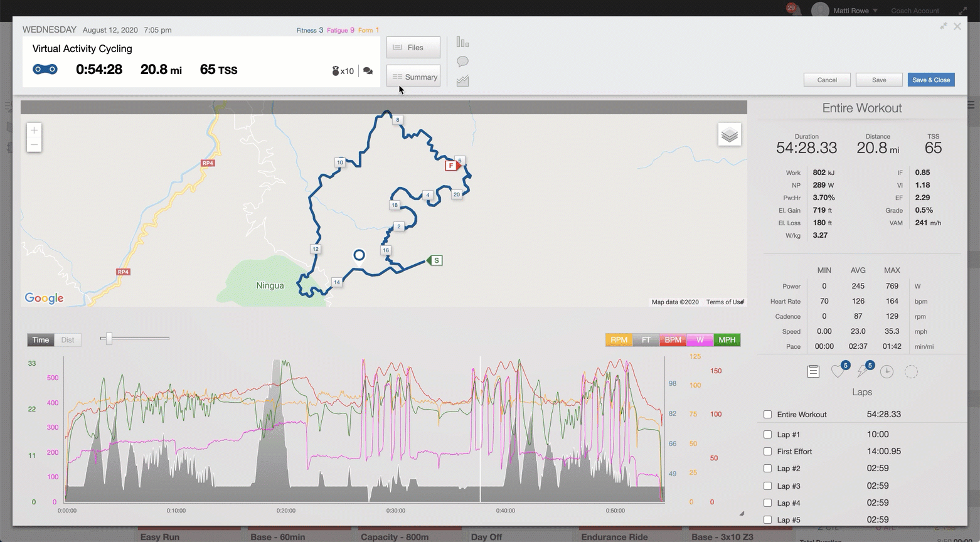
Task: Toggle the BPM heart rate series
Action: coord(673,340)
